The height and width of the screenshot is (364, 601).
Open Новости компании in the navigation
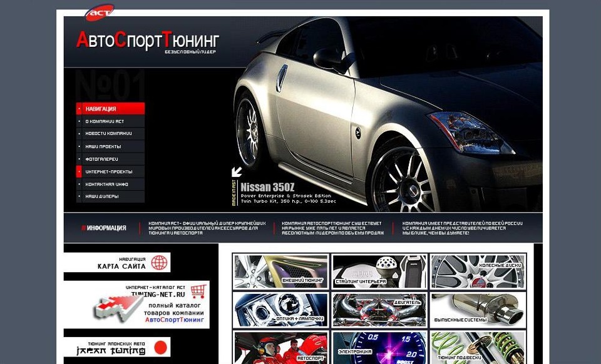click(110, 134)
